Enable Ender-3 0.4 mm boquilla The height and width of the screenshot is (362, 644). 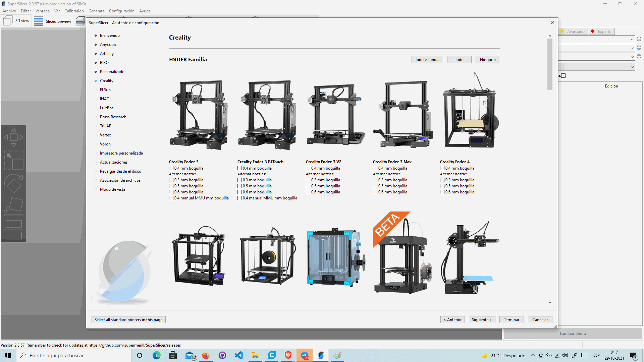click(171, 168)
